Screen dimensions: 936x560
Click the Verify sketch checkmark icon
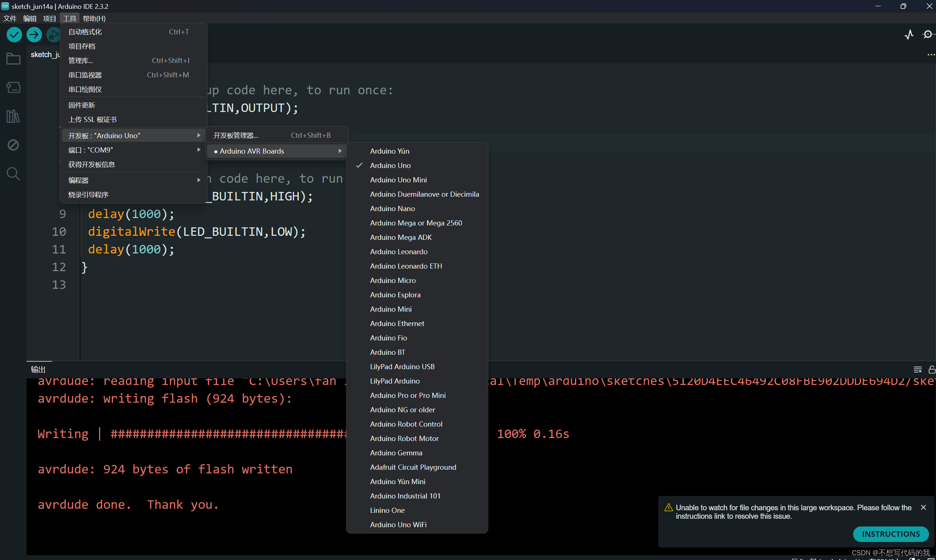(14, 35)
